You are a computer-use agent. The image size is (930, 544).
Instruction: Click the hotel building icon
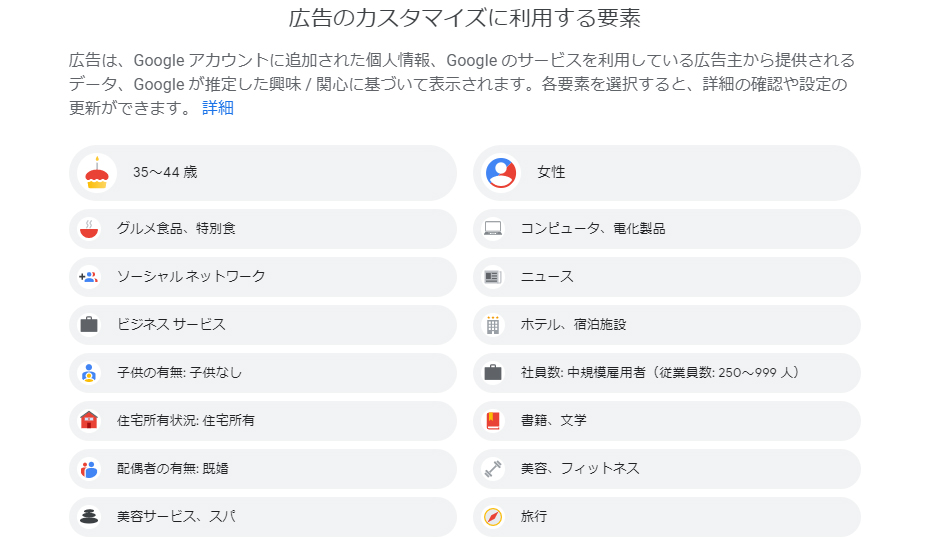(x=493, y=325)
